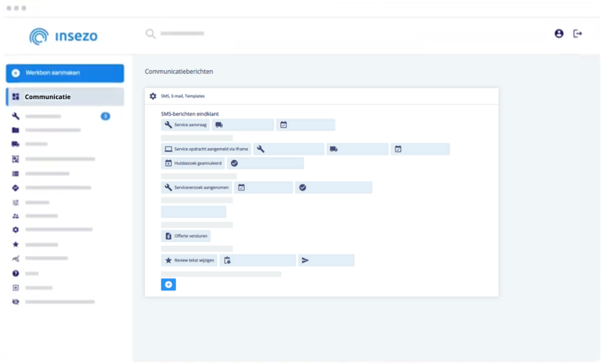The image size is (601, 364).
Task: Open the user account profile icon
Action: click(559, 34)
